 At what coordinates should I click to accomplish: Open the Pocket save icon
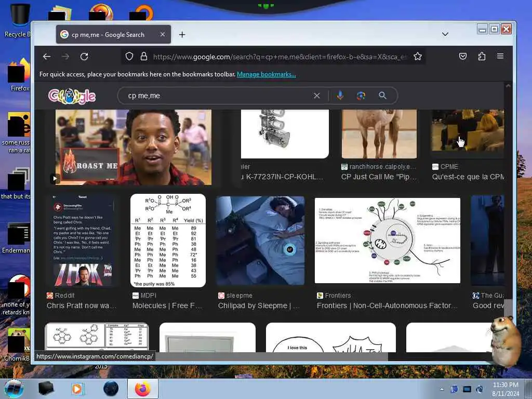[x=463, y=56]
